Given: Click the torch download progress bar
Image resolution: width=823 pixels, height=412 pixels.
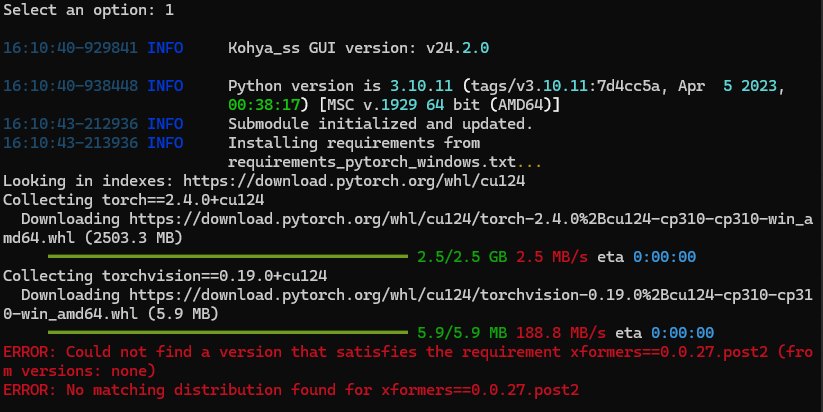Looking at the screenshot, I should (228, 257).
